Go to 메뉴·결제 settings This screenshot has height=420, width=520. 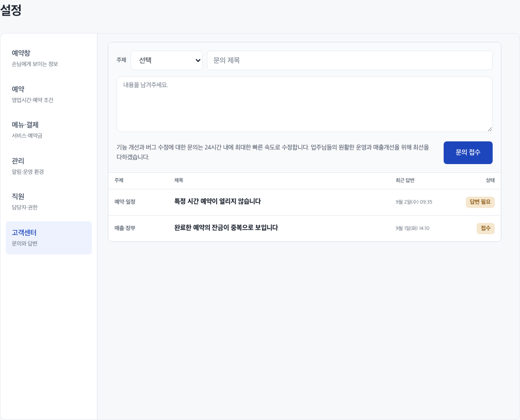point(48,130)
